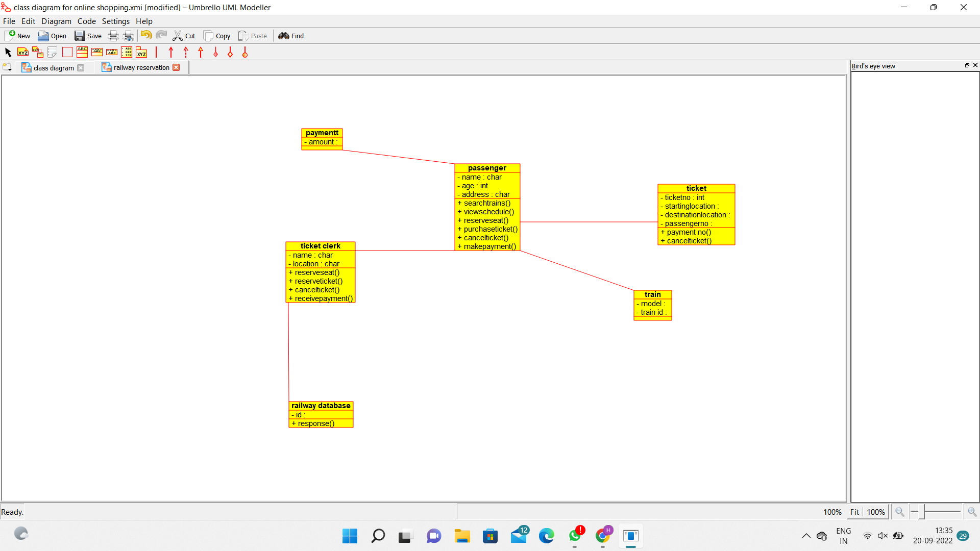Pick the note tool from the toolbar

[x=52, y=52]
